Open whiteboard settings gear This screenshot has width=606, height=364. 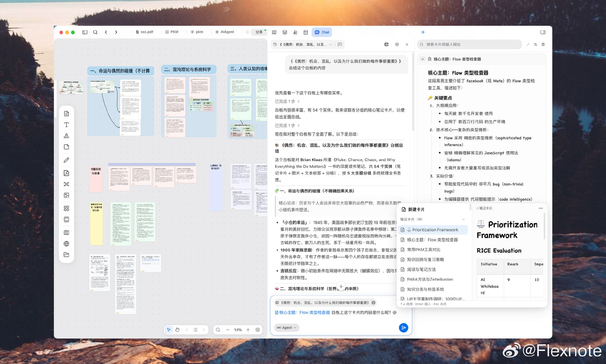(258, 330)
